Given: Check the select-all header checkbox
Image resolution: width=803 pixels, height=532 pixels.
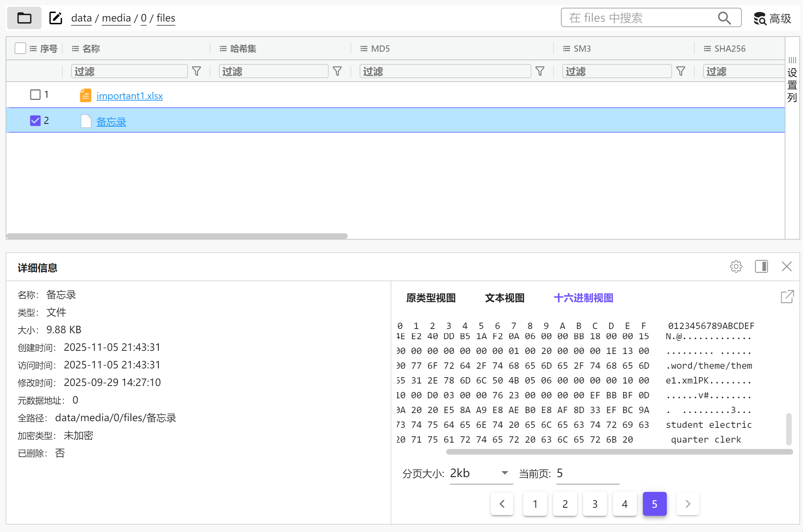Looking at the screenshot, I should pos(20,48).
